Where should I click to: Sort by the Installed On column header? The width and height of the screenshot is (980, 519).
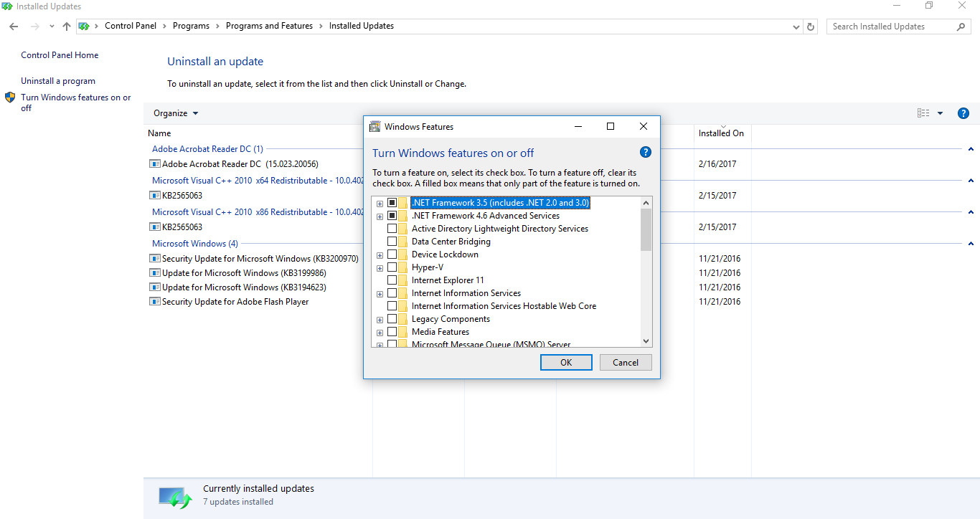722,133
